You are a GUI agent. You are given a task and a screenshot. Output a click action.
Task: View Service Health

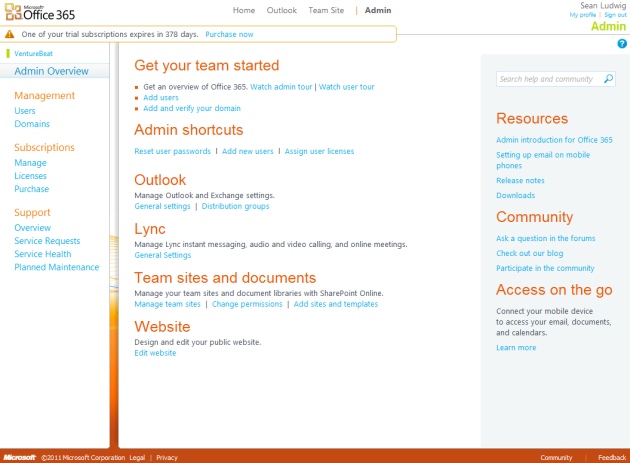(43, 254)
